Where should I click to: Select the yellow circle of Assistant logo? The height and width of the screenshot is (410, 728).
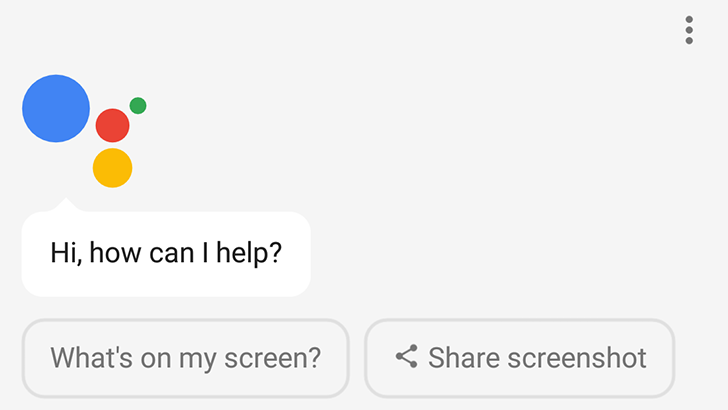point(112,168)
